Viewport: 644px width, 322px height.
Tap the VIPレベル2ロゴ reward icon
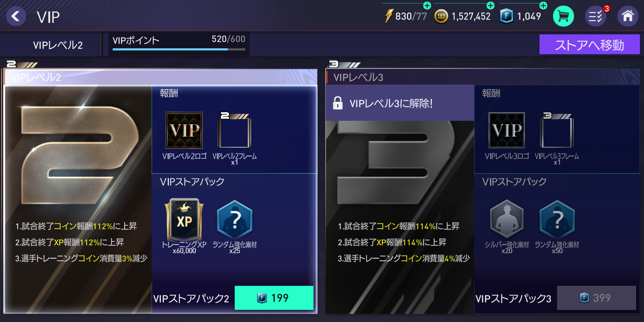click(x=184, y=130)
